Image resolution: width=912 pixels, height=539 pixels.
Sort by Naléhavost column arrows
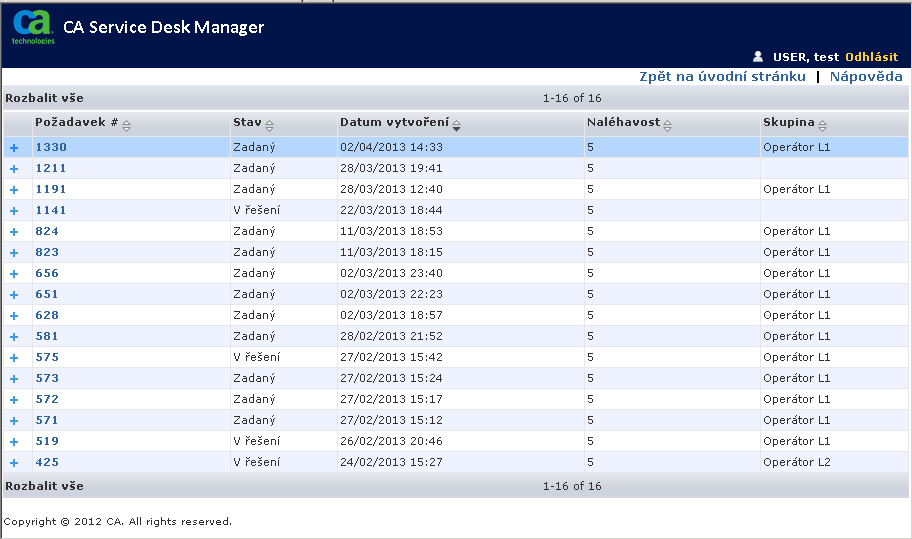pos(667,125)
